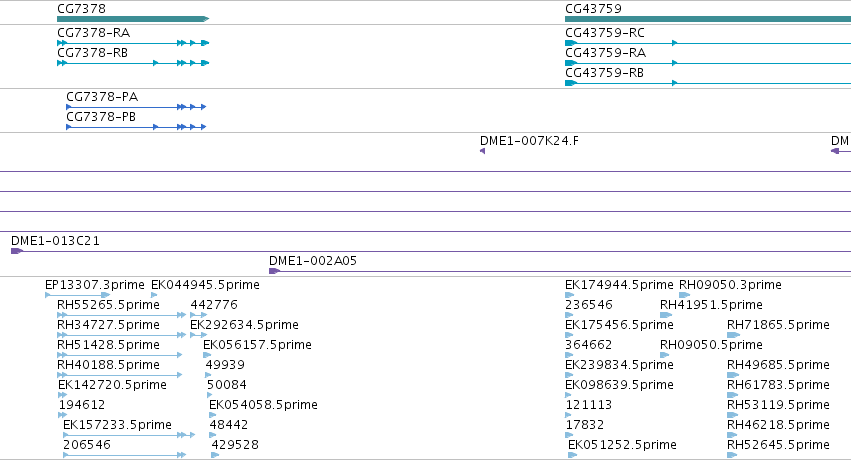Select the CG43759 gene bar
Image resolution: width=851 pixels, height=460 pixels.
point(708,19)
